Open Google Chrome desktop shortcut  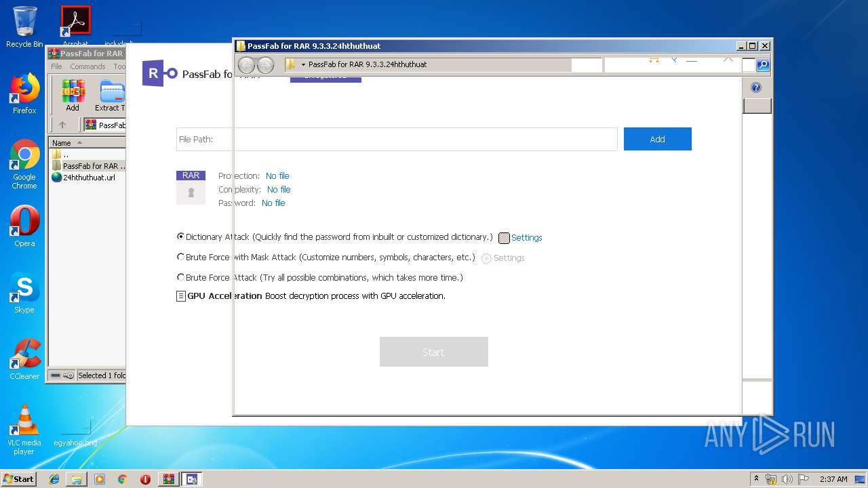point(24,165)
